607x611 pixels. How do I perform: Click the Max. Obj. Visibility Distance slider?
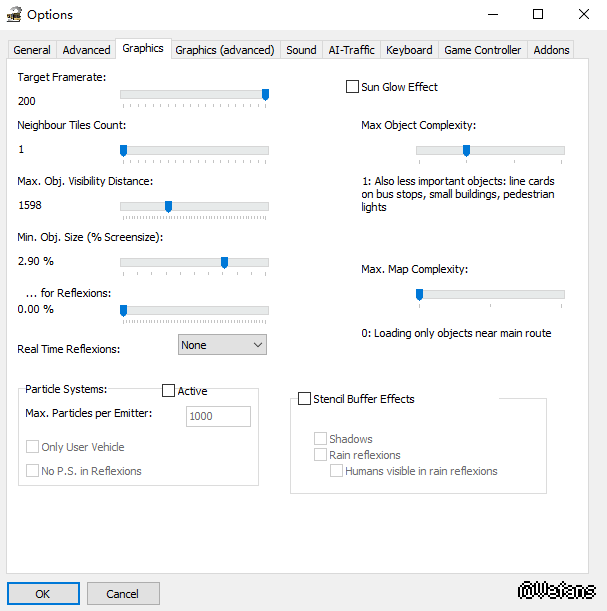pyautogui.click(x=168, y=207)
